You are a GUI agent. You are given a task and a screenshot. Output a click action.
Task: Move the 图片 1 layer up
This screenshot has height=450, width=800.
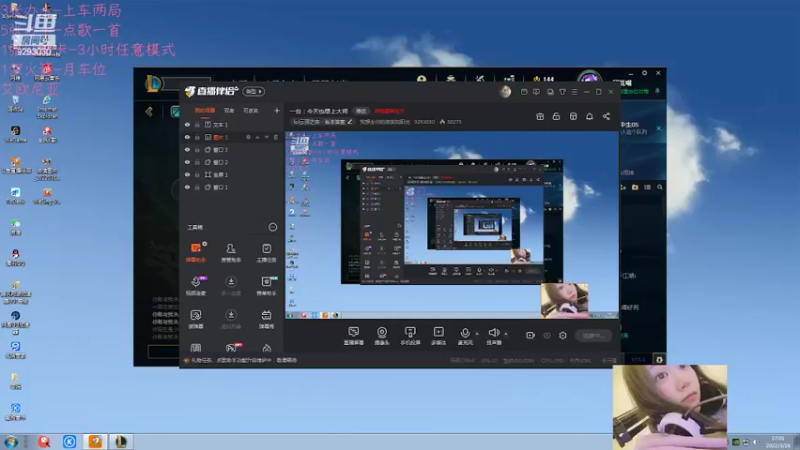[x=258, y=137]
